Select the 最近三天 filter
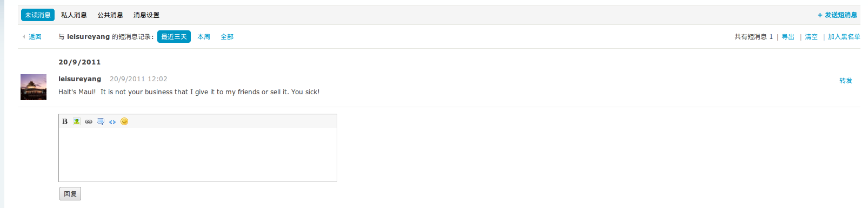This screenshot has width=868, height=208. [174, 37]
